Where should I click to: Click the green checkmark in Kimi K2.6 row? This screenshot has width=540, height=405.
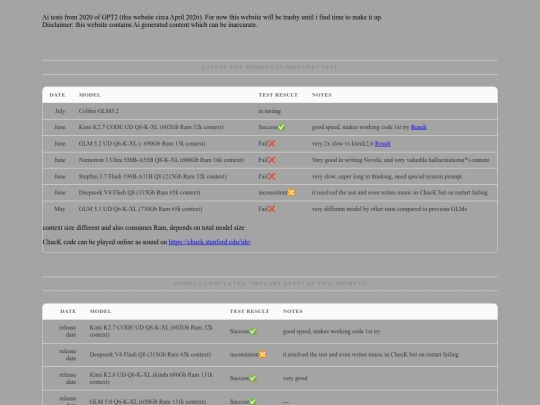[x=253, y=378]
